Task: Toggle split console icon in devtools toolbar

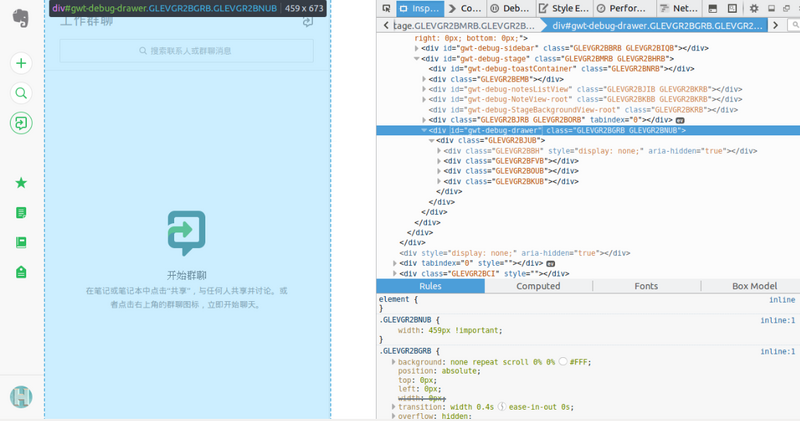Action: tap(713, 8)
